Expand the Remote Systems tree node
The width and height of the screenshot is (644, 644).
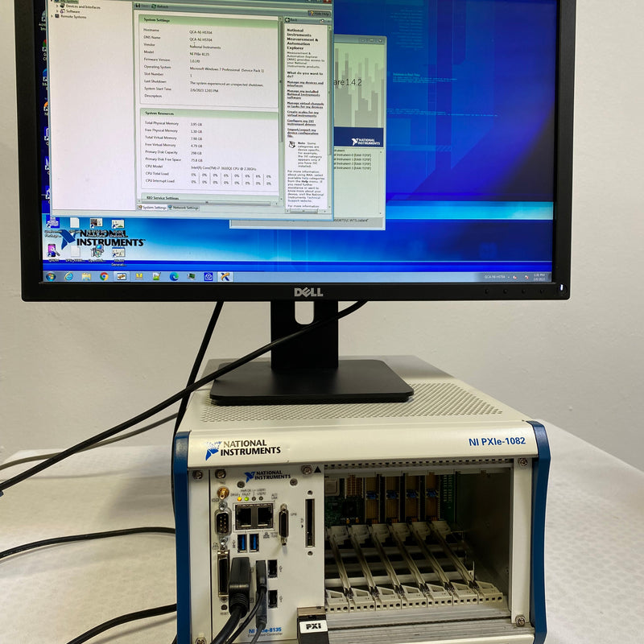coord(52,17)
